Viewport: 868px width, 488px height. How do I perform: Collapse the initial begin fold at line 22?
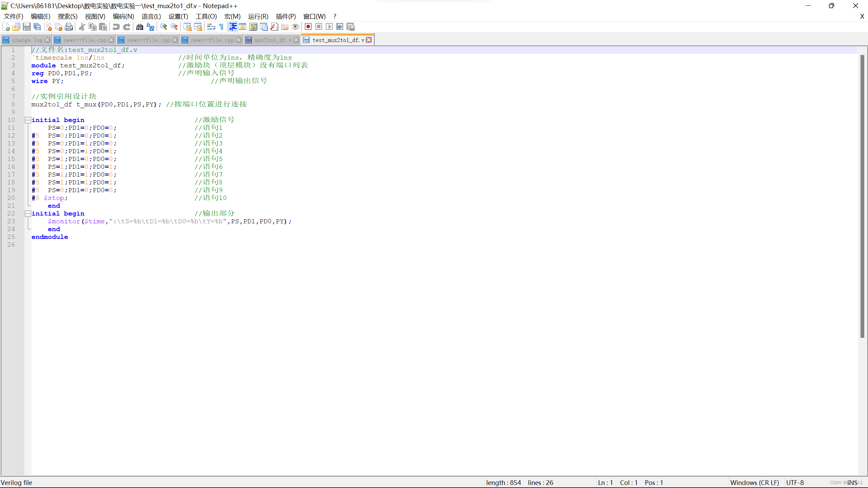click(27, 213)
